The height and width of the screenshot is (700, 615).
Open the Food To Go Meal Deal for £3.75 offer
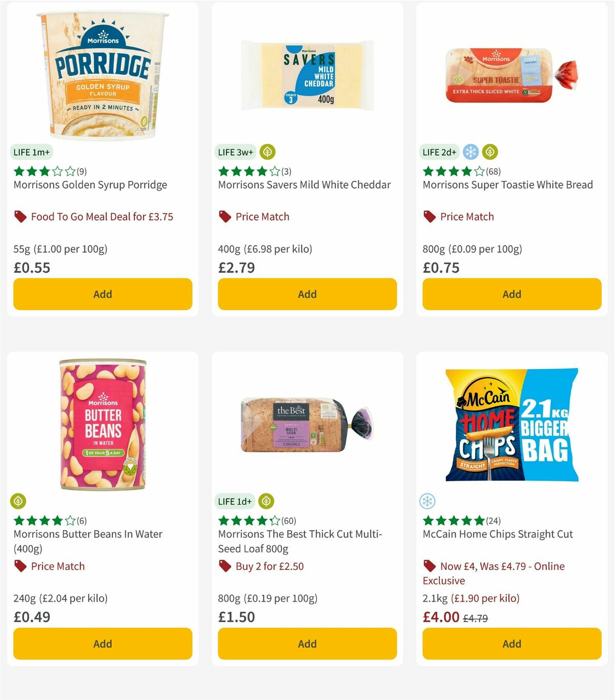point(102,217)
